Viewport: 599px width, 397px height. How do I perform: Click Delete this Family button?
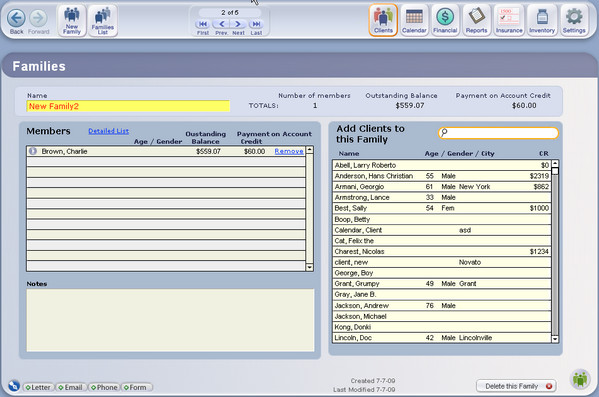(516, 386)
